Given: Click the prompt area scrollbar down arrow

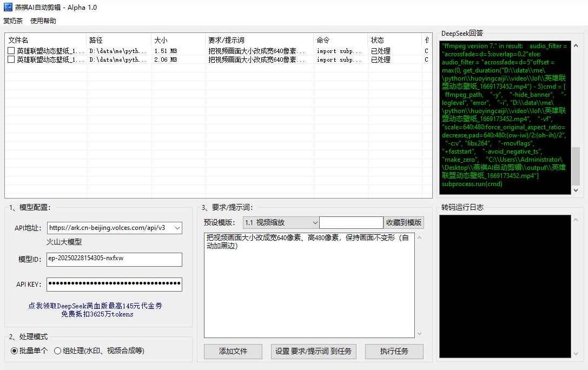Looking at the screenshot, I should coord(419,334).
